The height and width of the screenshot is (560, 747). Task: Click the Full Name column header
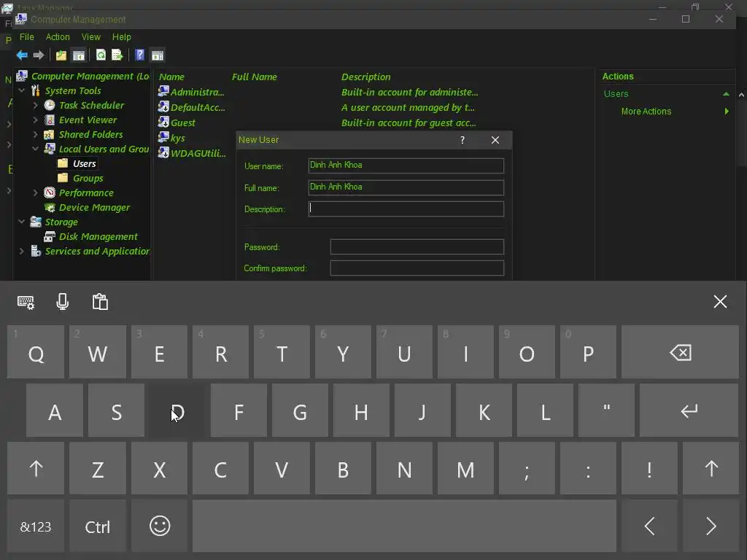point(255,77)
